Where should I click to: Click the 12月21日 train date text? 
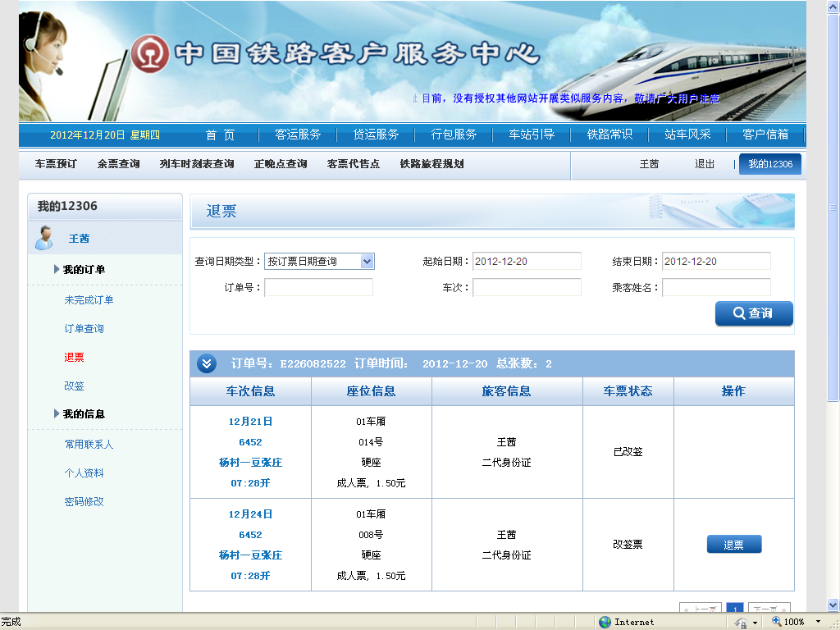[251, 422]
